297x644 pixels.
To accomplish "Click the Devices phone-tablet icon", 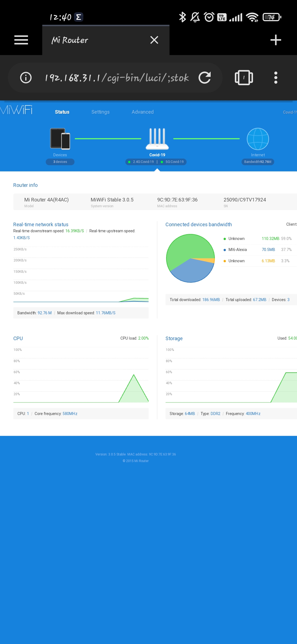I will (60, 139).
